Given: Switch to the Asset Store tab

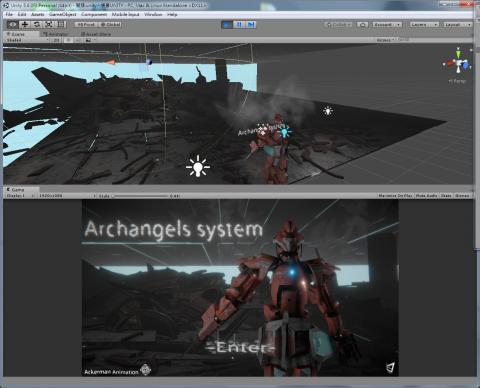Looking at the screenshot, I should point(96,34).
